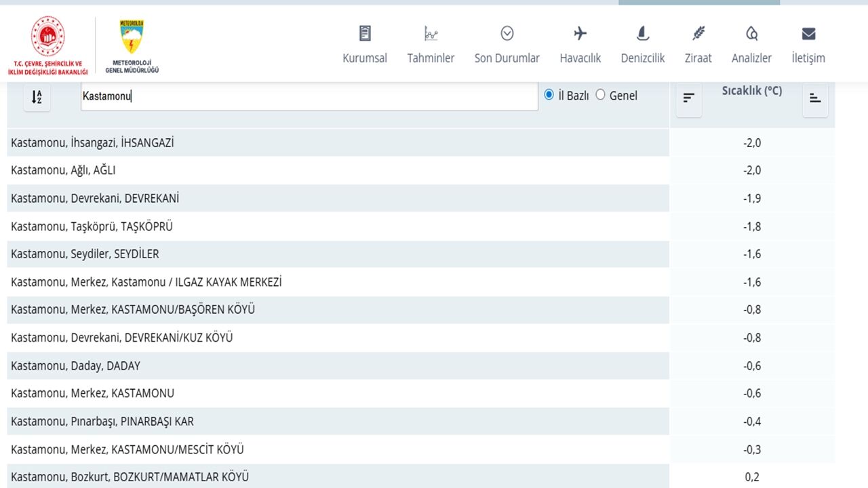868x488 pixels.
Task: Open the Tahminler menu label
Action: click(x=431, y=58)
